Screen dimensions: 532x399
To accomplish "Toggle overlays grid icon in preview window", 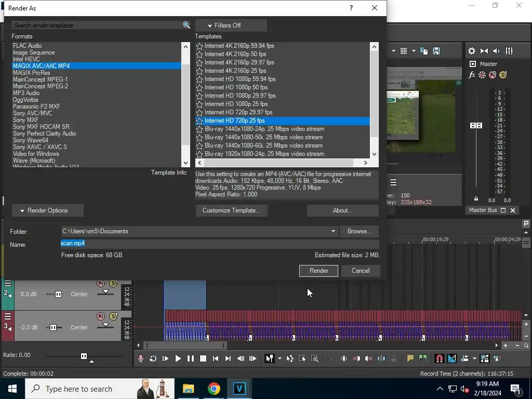I will click(x=403, y=51).
